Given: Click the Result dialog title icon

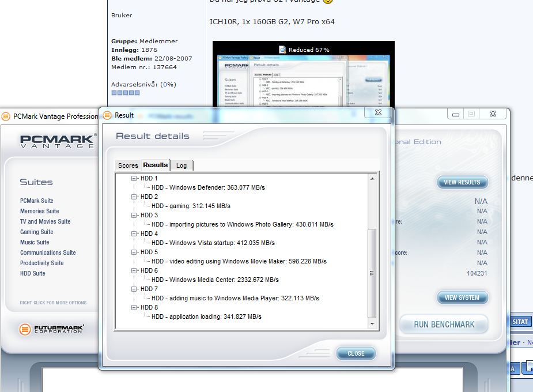Looking at the screenshot, I should [107, 115].
